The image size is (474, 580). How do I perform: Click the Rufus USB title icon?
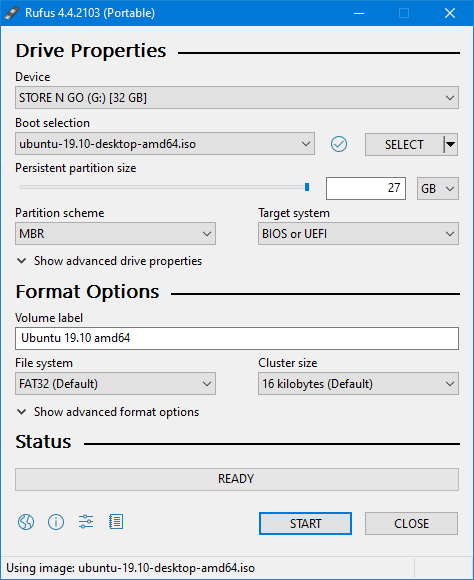12,13
